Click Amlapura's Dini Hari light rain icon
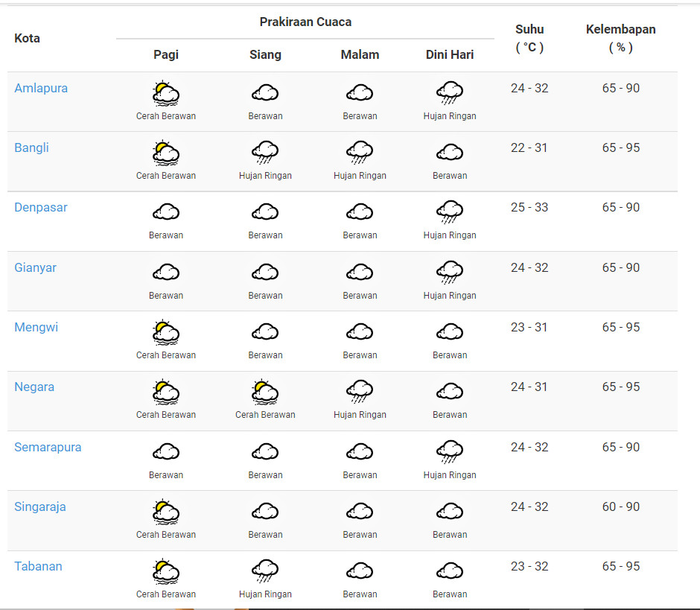The width and height of the screenshot is (700, 610). [x=449, y=93]
